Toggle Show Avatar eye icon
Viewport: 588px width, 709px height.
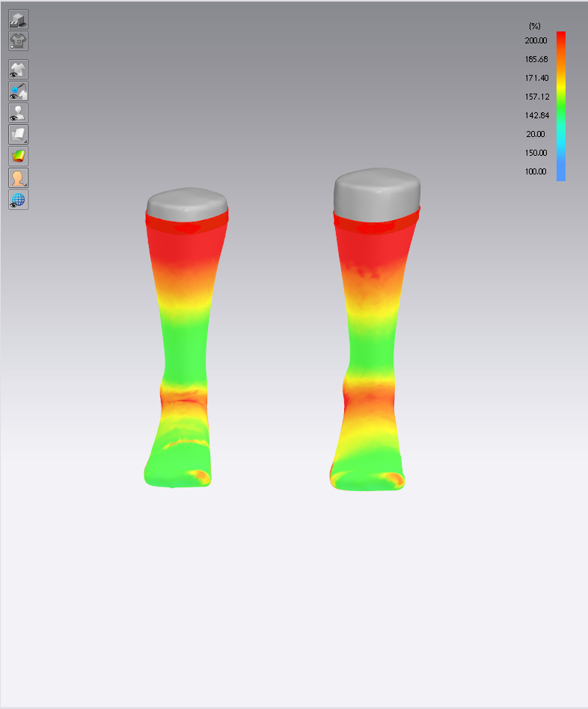pos(18,113)
